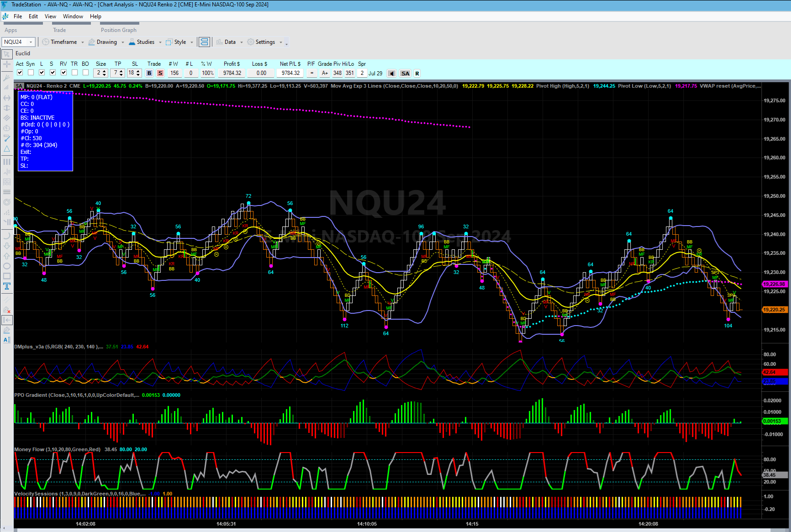Click the speaker sound icon
Screen dimensions: 791x532
click(391, 74)
